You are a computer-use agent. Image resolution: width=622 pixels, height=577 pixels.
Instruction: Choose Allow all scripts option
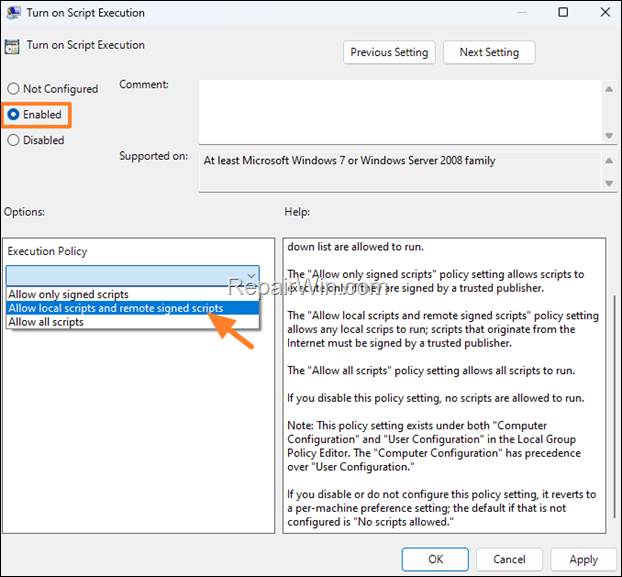pos(133,322)
